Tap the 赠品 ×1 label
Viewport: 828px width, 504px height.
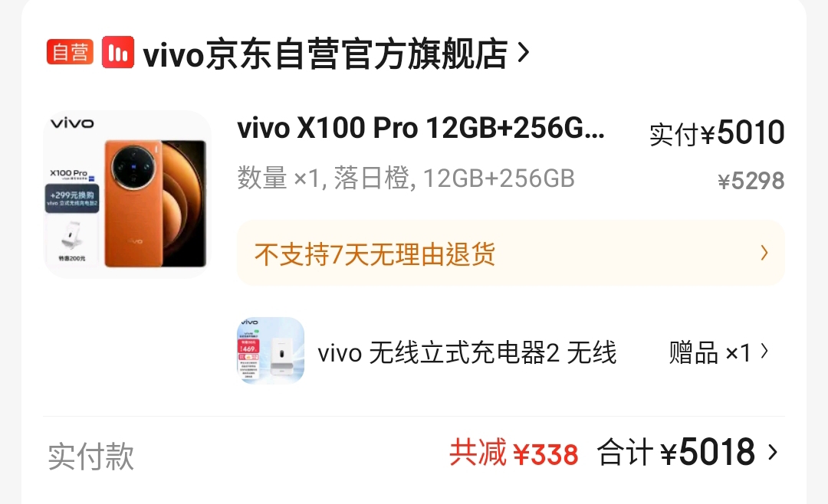coord(709,352)
